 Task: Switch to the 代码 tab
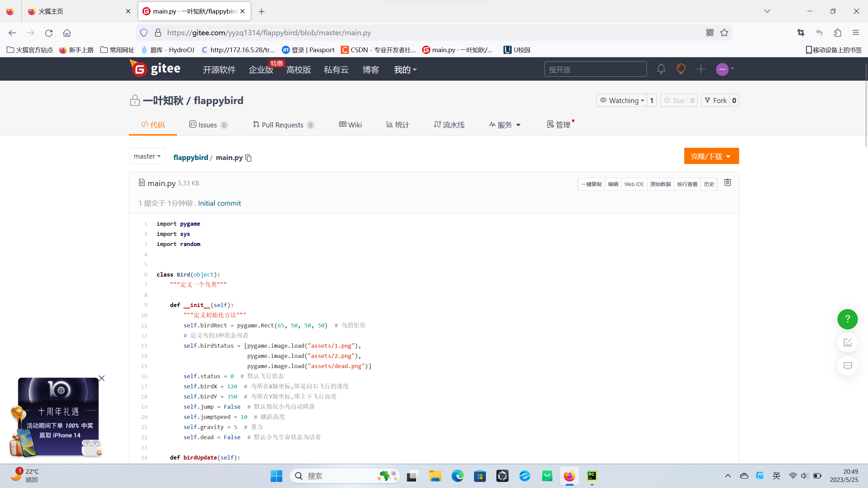coord(153,125)
